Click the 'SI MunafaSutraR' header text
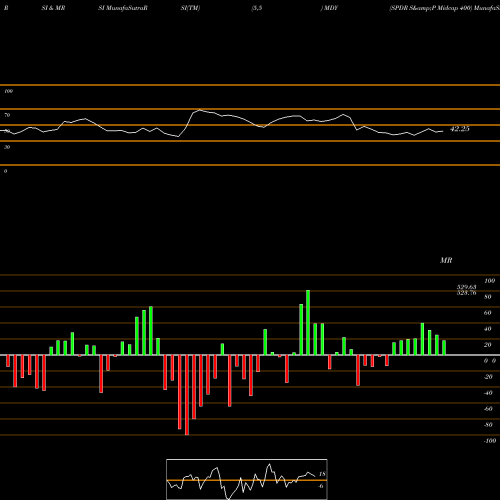The width and height of the screenshot is (500, 500). [x=123, y=8]
